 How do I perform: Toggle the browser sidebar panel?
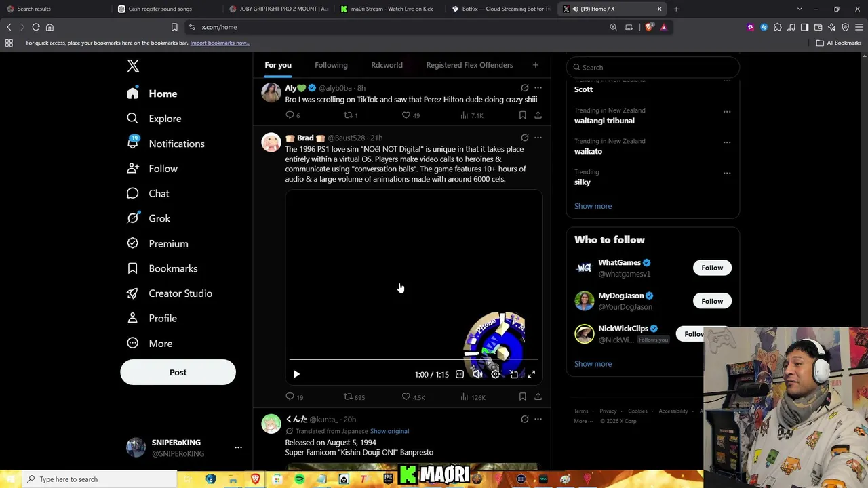pos(804,27)
